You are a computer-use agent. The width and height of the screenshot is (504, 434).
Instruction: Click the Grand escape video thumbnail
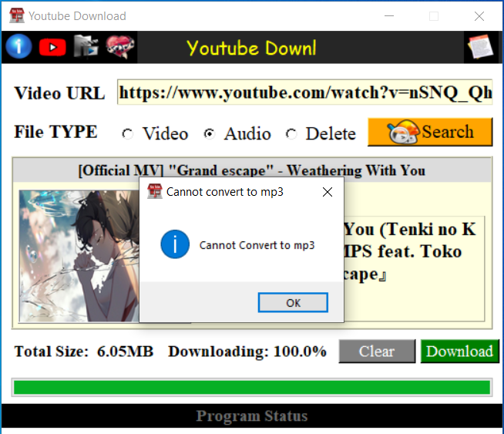click(79, 256)
